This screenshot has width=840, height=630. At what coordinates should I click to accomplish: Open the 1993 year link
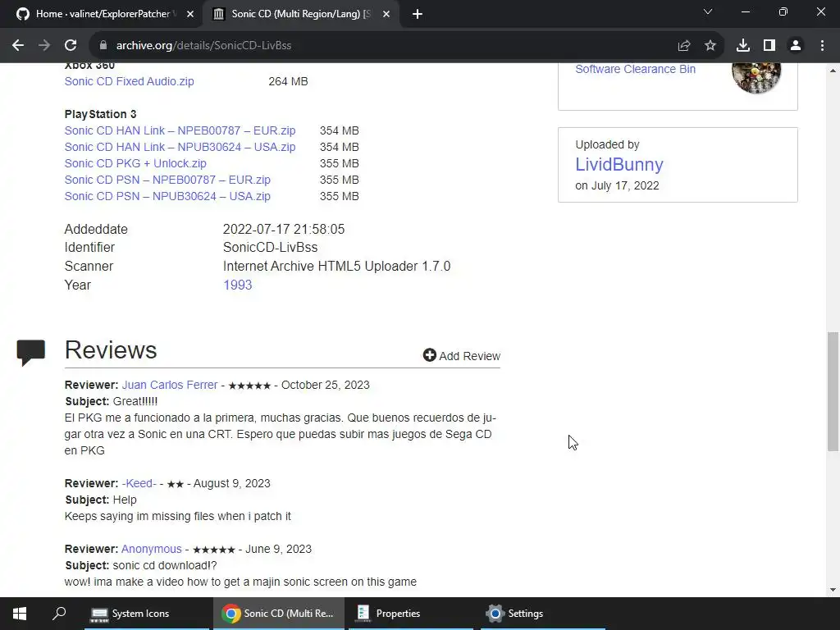point(237,285)
